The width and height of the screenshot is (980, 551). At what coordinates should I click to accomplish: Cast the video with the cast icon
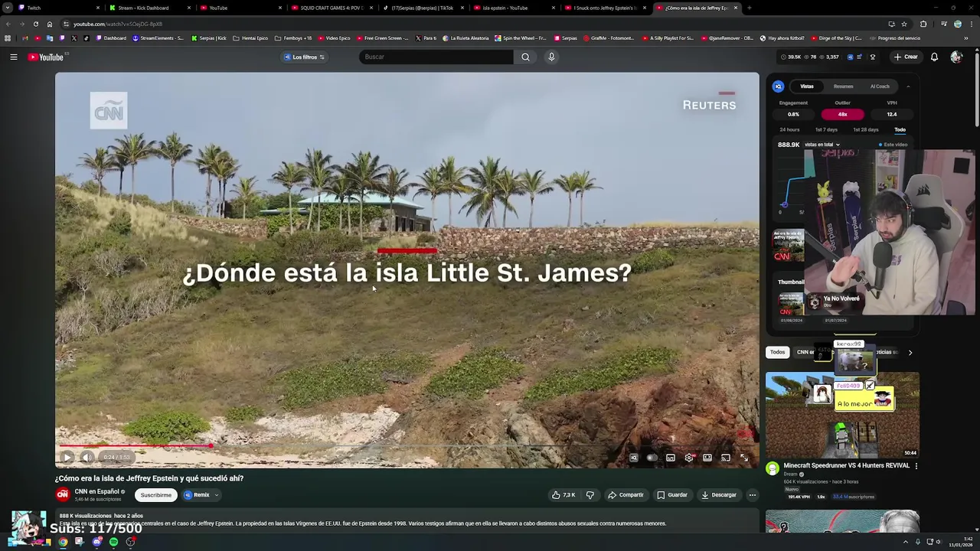click(726, 458)
